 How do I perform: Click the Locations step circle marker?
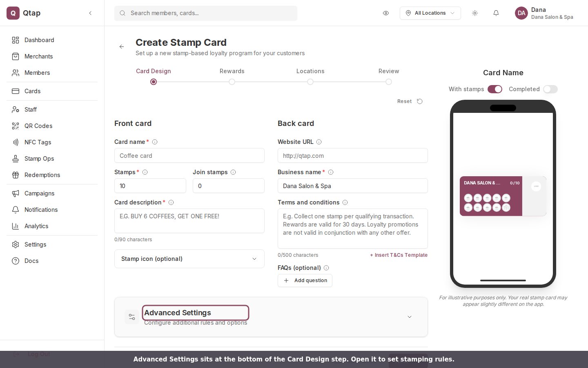tap(310, 82)
